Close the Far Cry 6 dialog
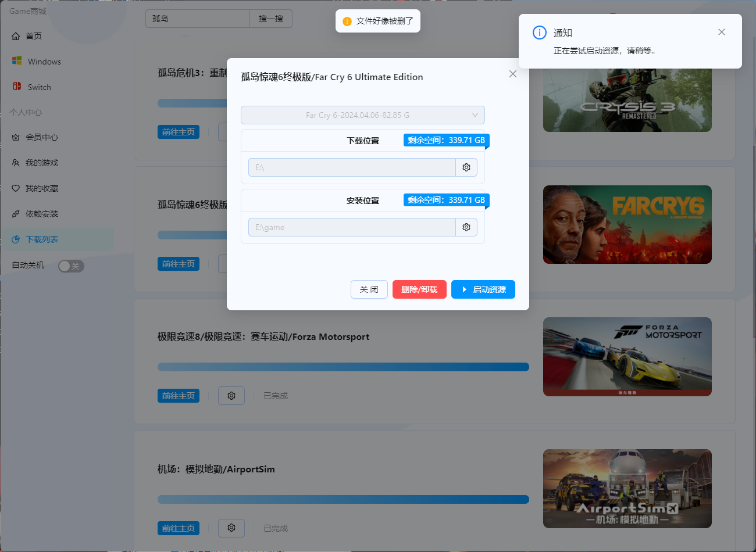The image size is (756, 552). tap(513, 74)
